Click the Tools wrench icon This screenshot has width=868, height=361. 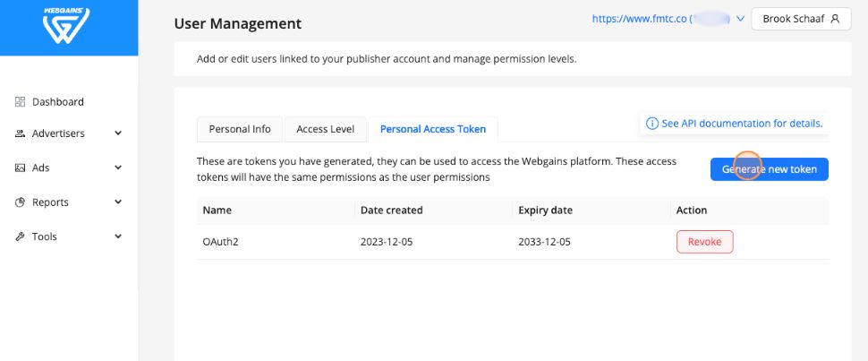point(20,236)
